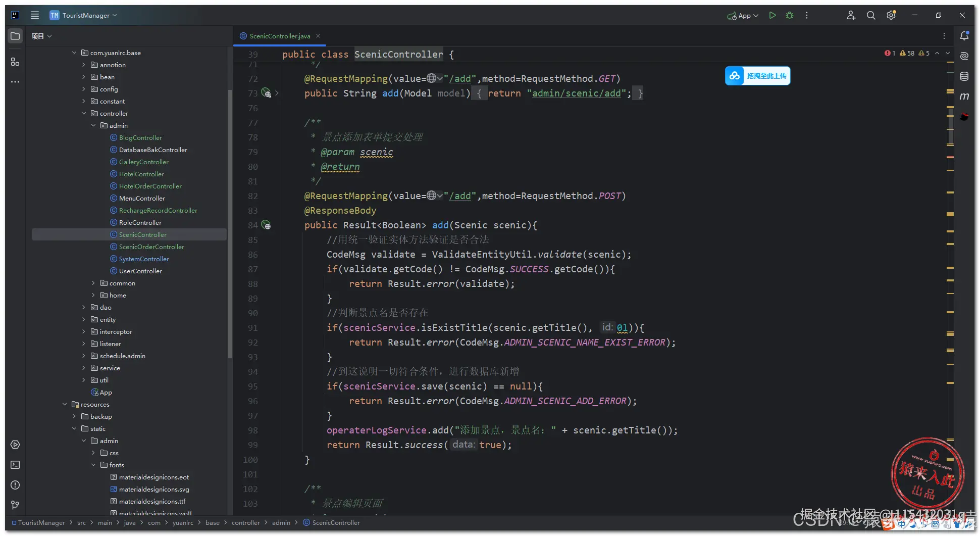Open the 项目 view selector dropdown
Viewport: 980px width, 536px height.
pos(41,36)
